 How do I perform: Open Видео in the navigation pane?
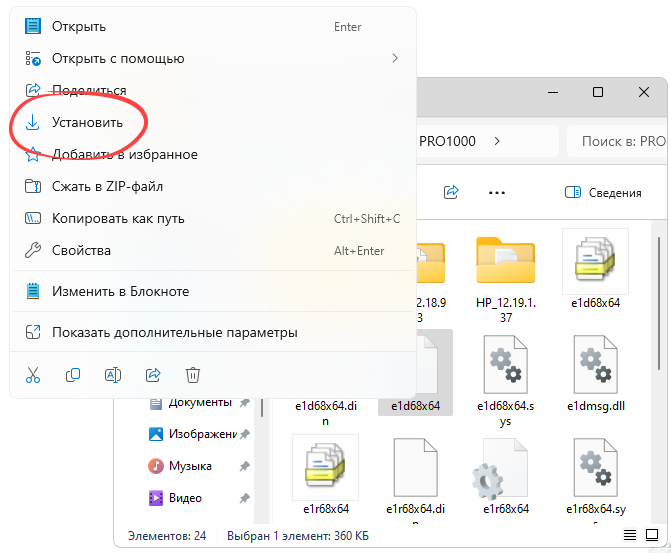coord(185,498)
